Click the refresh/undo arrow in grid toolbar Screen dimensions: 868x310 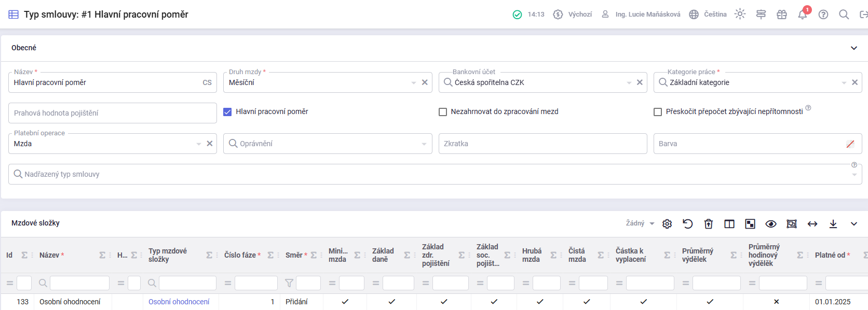point(688,224)
